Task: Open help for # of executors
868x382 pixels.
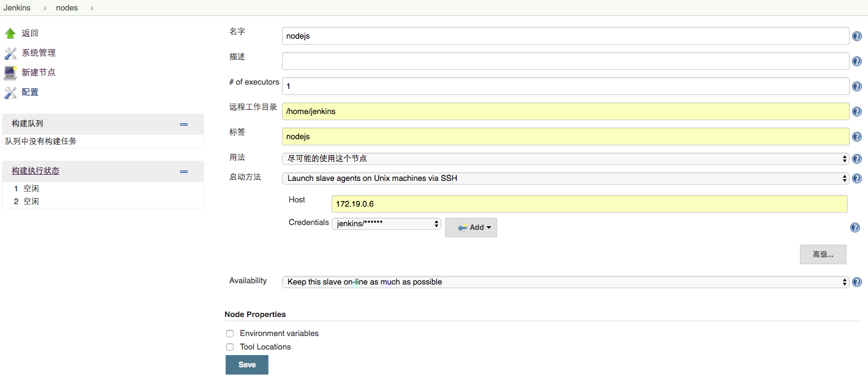Action: click(x=857, y=86)
